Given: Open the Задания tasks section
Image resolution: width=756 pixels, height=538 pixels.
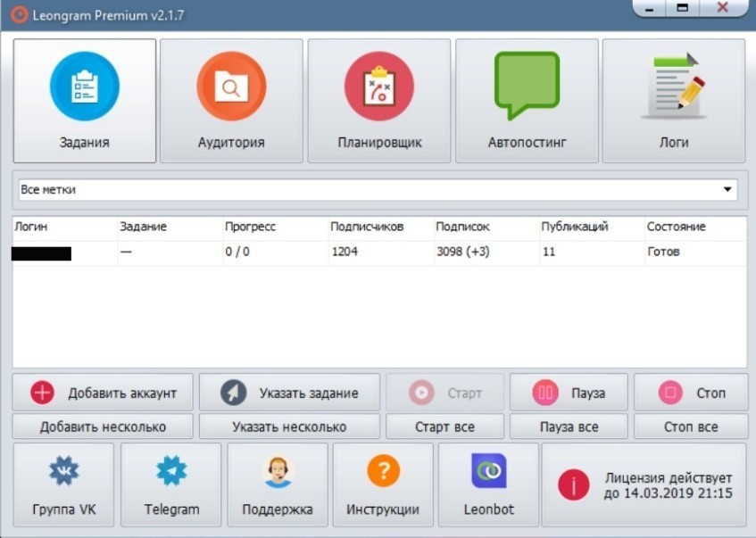Looking at the screenshot, I should 85,101.
